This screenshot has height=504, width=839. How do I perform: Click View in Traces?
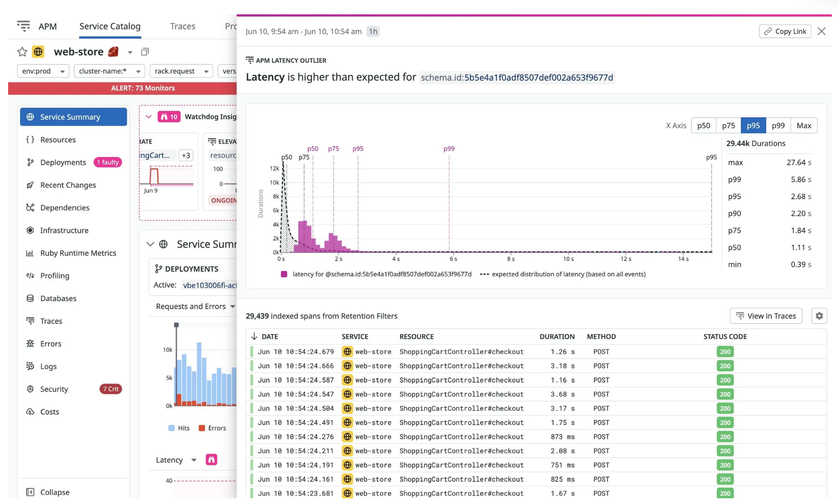coord(766,315)
